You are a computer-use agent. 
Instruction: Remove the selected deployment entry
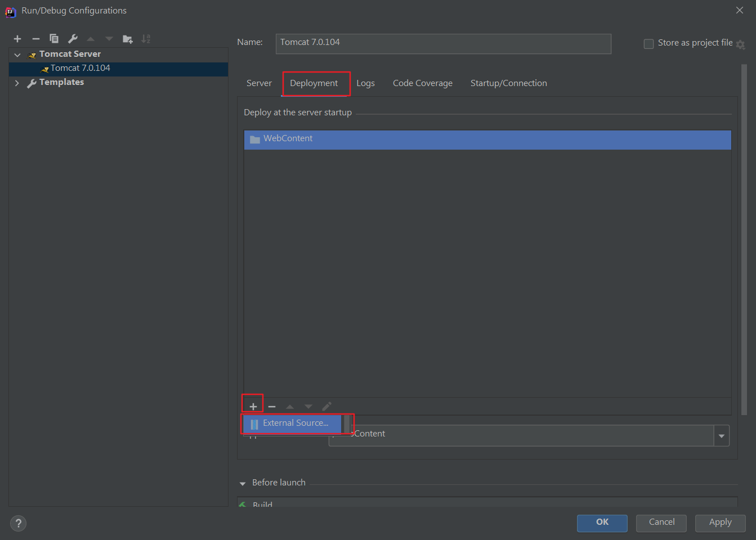pyautogui.click(x=272, y=406)
